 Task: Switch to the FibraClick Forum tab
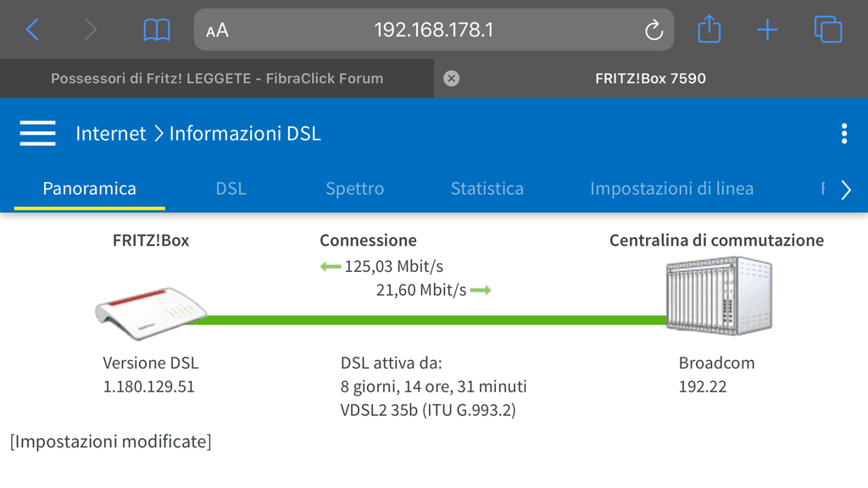(217, 79)
